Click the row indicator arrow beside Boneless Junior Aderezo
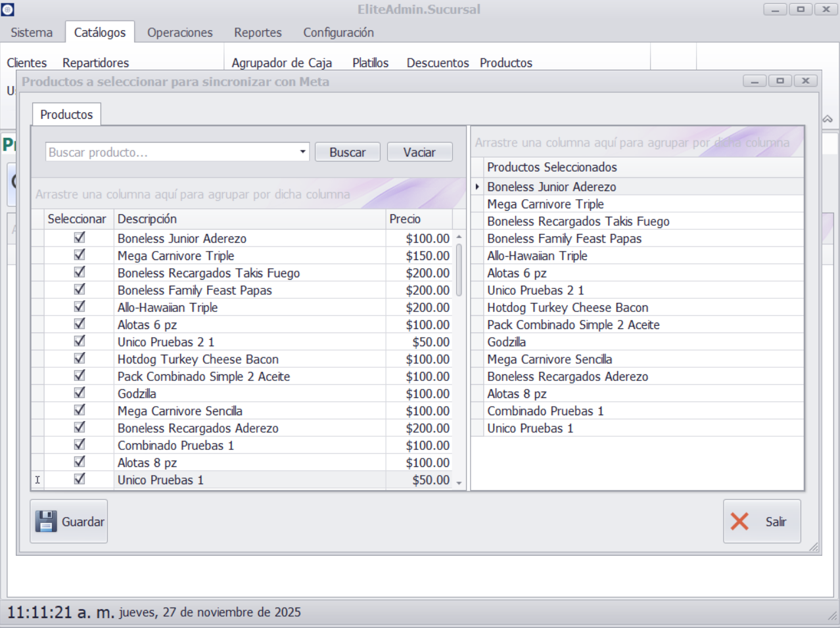The image size is (840, 628). pos(477,187)
